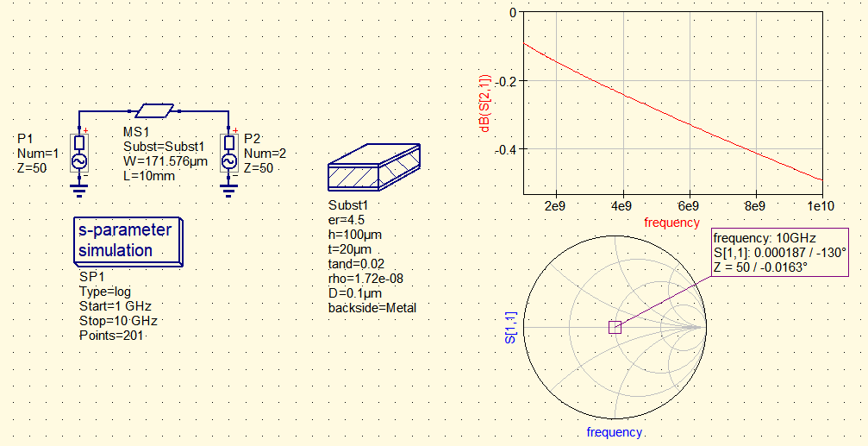This screenshot has width=868, height=446.
Task: Click the 'Subst1' substrate name
Action: [x=347, y=205]
